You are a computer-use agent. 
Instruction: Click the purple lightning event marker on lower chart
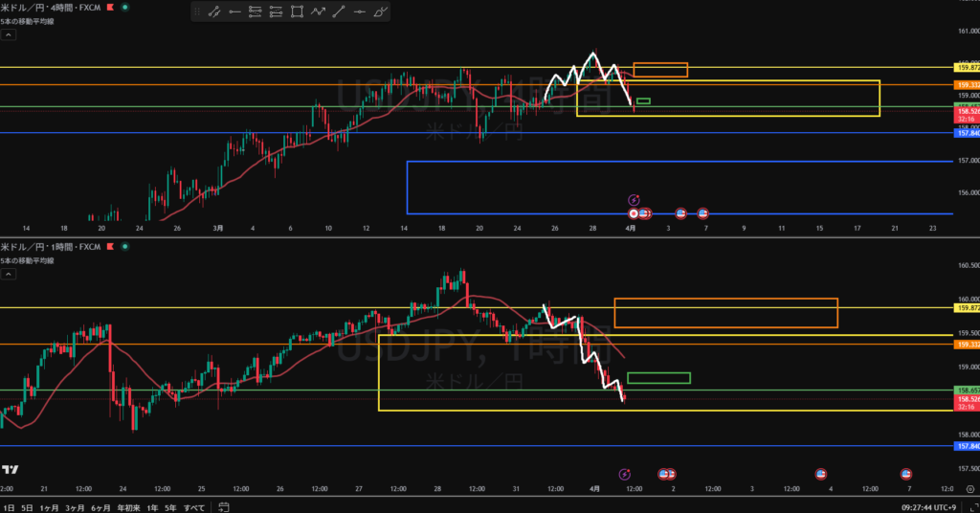(x=624, y=474)
